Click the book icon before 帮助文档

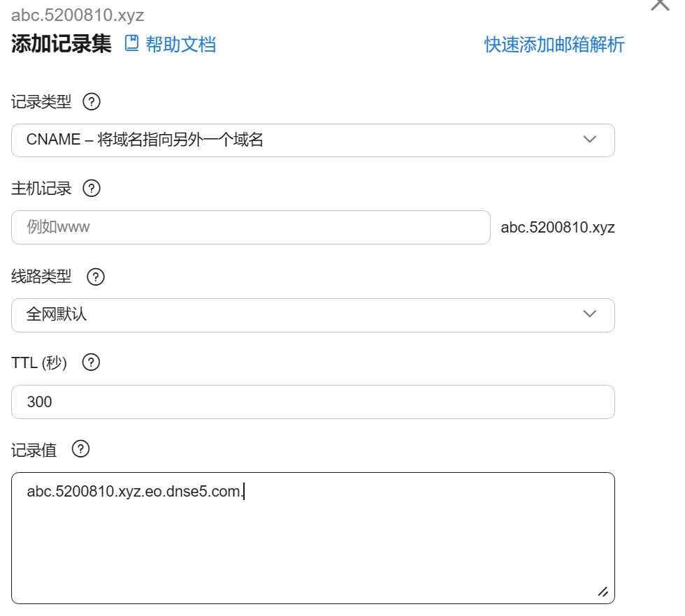point(131,44)
